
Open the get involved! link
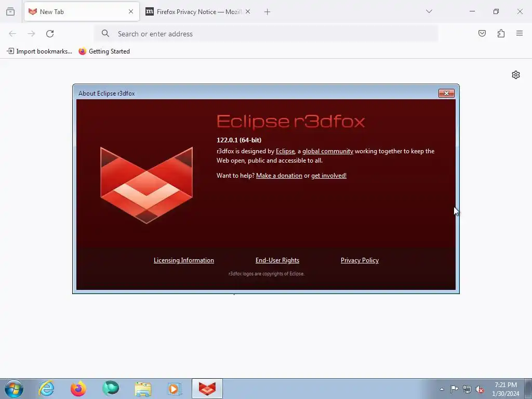coord(329,176)
